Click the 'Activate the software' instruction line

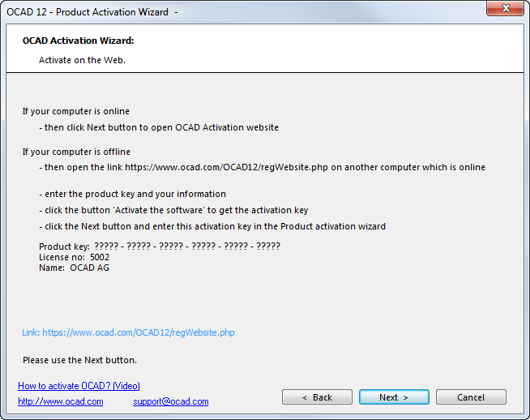(173, 210)
